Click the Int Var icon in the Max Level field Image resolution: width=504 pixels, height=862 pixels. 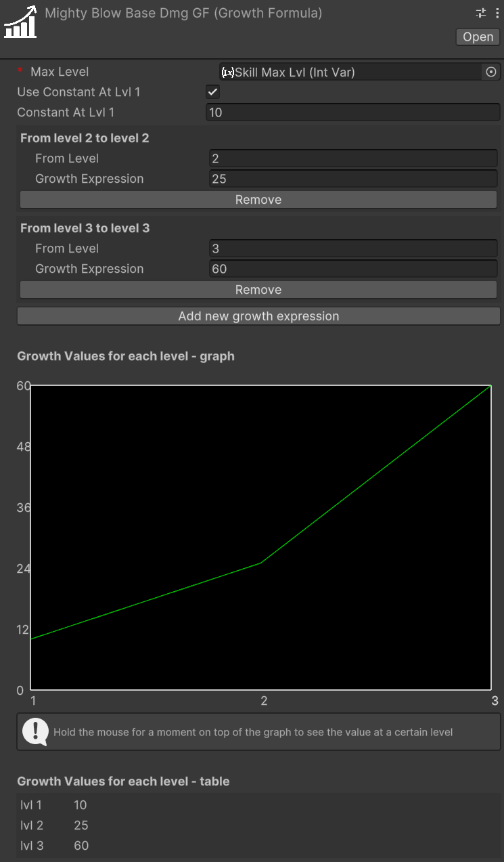pyautogui.click(x=228, y=72)
